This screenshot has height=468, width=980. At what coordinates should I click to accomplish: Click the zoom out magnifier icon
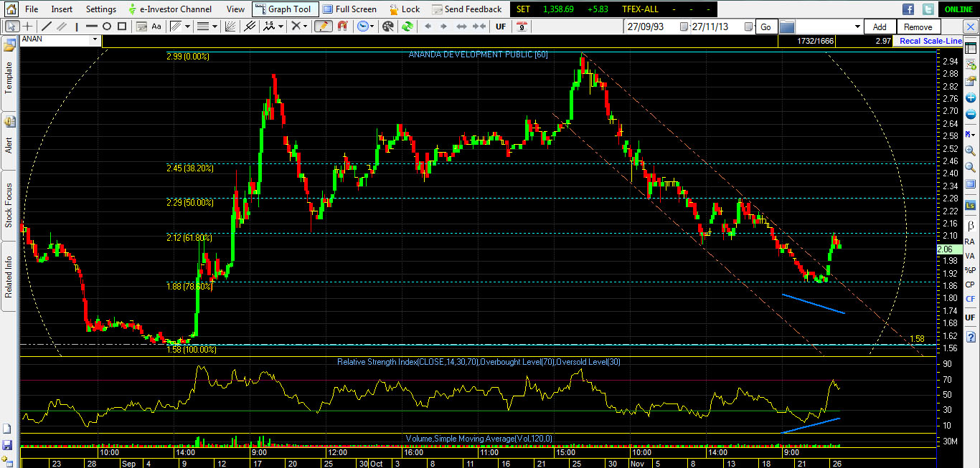click(x=971, y=168)
